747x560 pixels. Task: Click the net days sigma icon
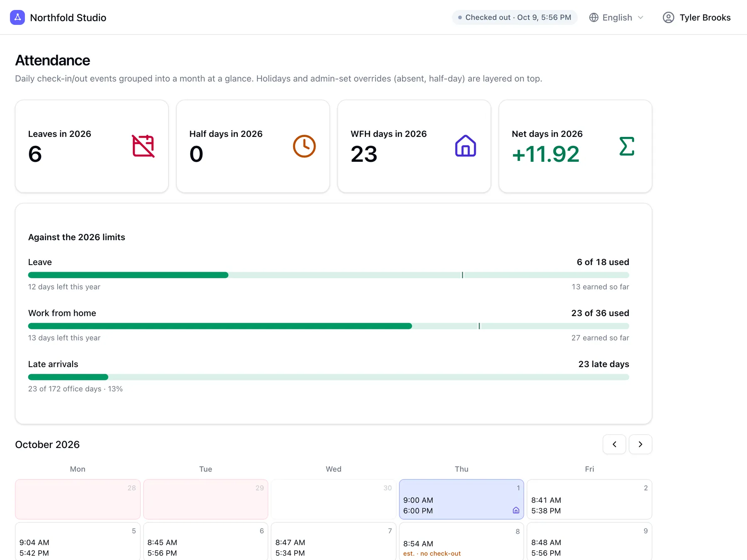tap(627, 146)
